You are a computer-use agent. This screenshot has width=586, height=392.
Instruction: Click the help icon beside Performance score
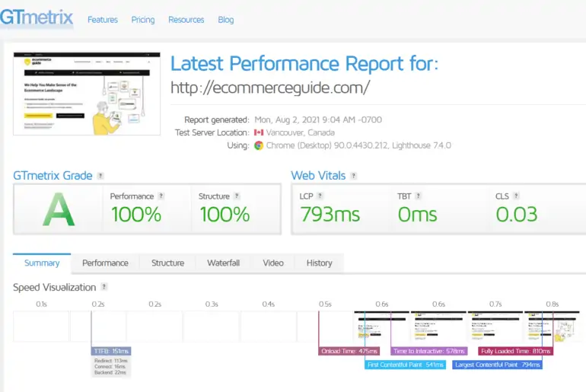pyautogui.click(x=161, y=196)
